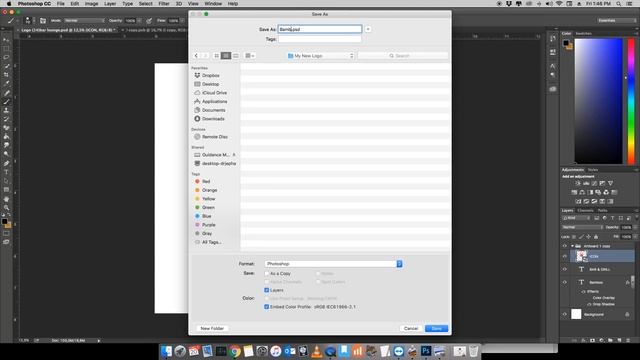The width and height of the screenshot is (640, 360).
Task: Toggle the As a Copy checkbox
Action: click(x=267, y=273)
